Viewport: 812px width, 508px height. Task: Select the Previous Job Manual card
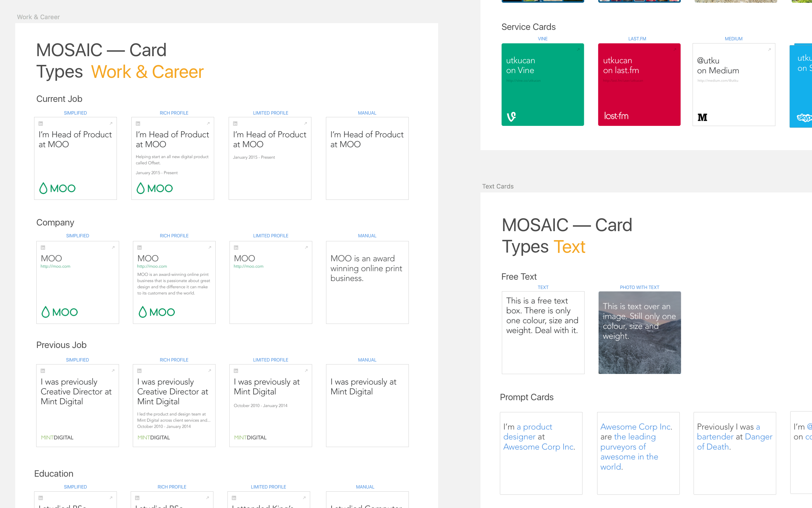(x=367, y=406)
